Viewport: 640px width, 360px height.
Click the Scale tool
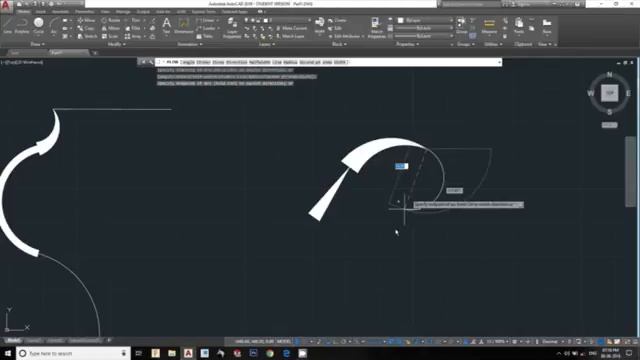coord(110,36)
